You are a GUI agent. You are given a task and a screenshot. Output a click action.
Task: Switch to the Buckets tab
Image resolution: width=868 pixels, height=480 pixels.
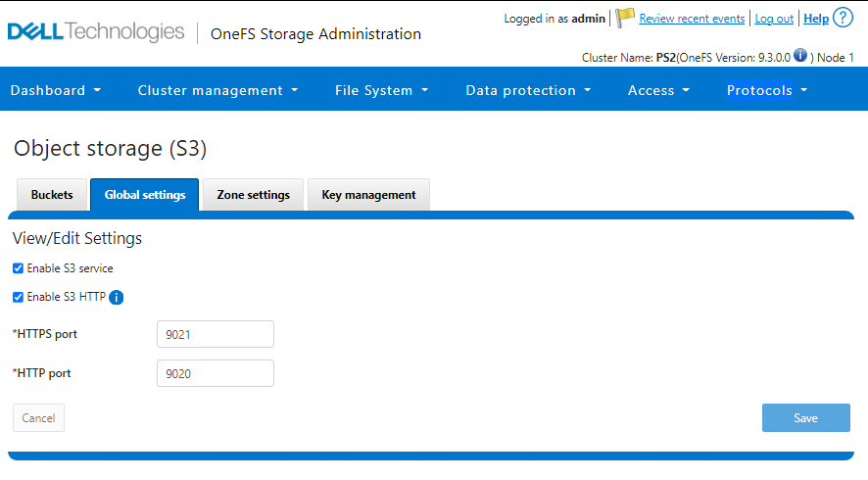click(52, 195)
